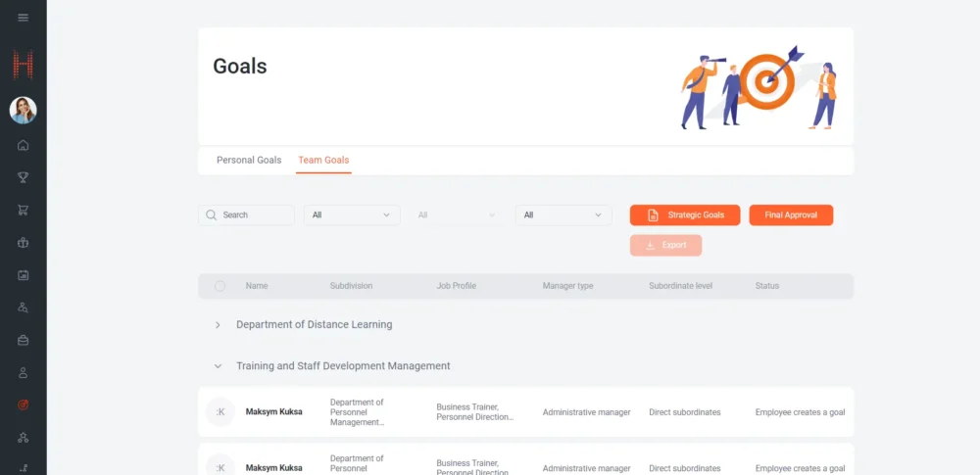Switch to the Personal Goals tab

[249, 160]
